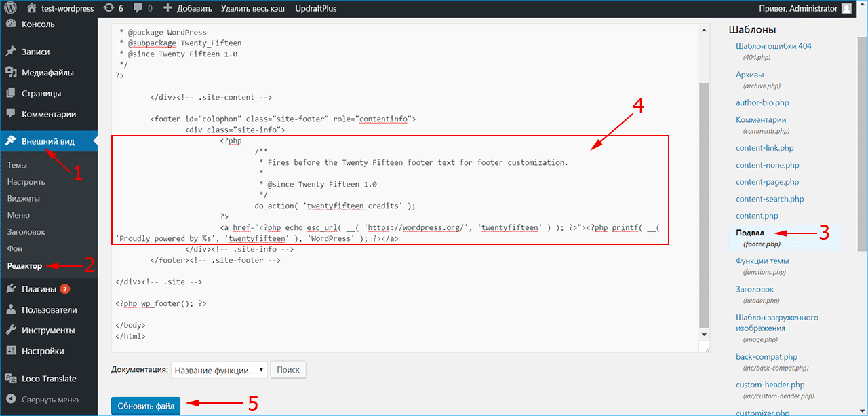Open Записи via its pin icon

pyautogui.click(x=10, y=52)
